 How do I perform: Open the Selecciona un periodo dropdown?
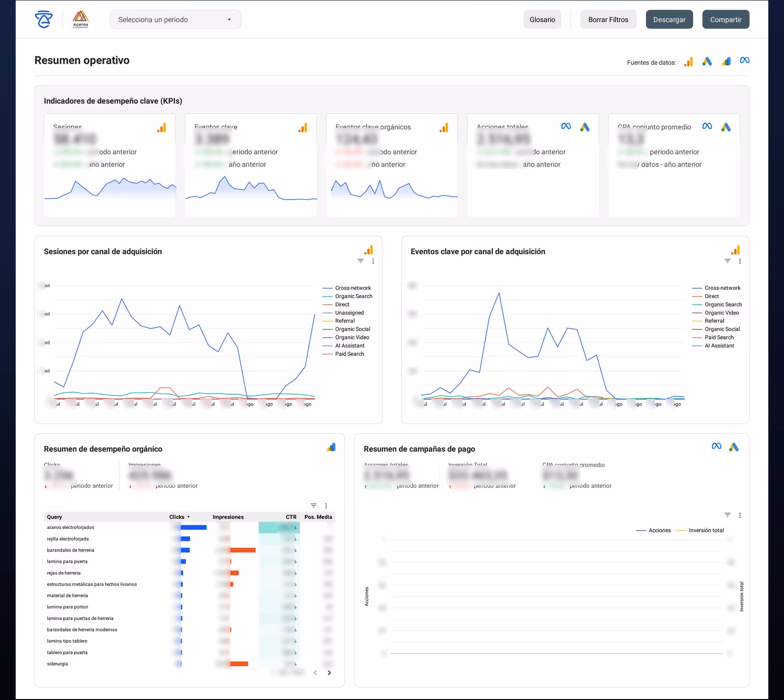tap(175, 20)
